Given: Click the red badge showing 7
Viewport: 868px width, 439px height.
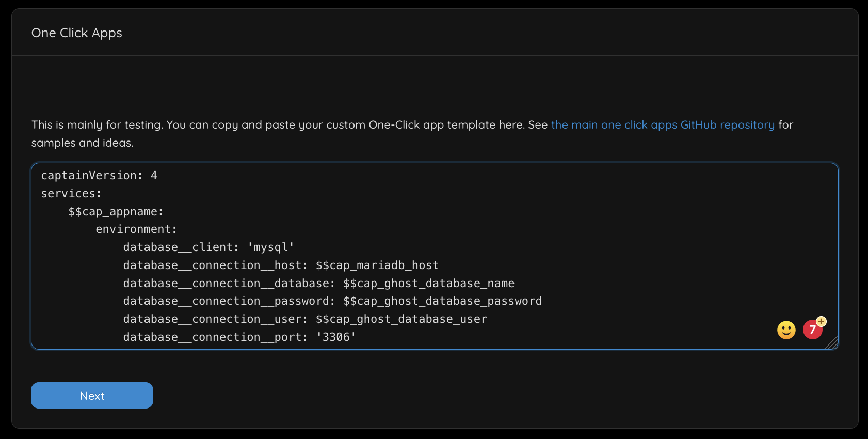Looking at the screenshot, I should click(x=812, y=330).
